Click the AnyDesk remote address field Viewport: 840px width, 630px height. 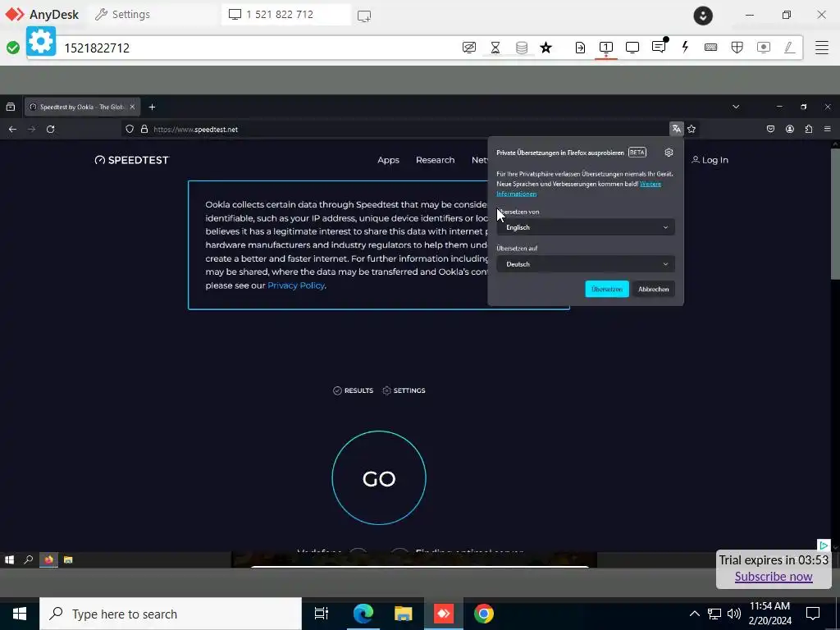pos(257,48)
